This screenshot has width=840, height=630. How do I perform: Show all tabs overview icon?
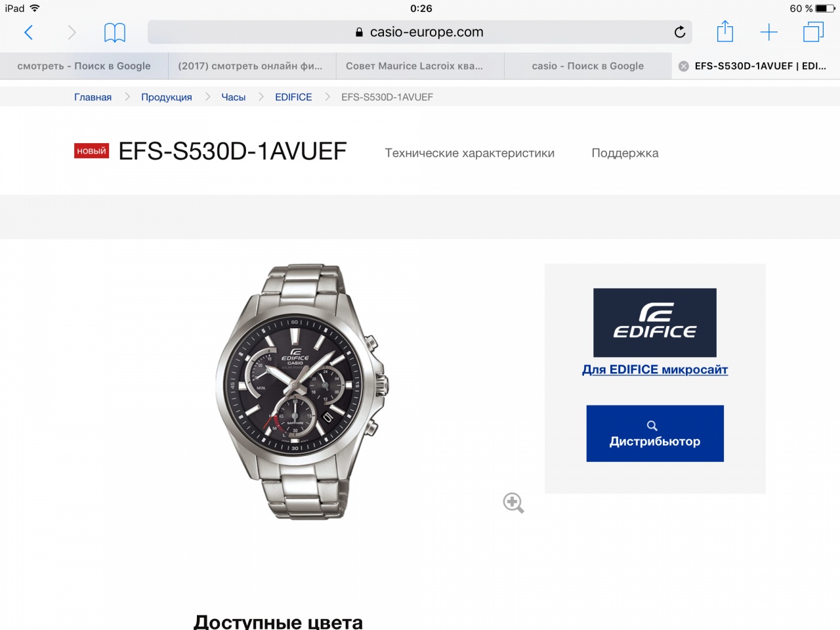pyautogui.click(x=813, y=32)
